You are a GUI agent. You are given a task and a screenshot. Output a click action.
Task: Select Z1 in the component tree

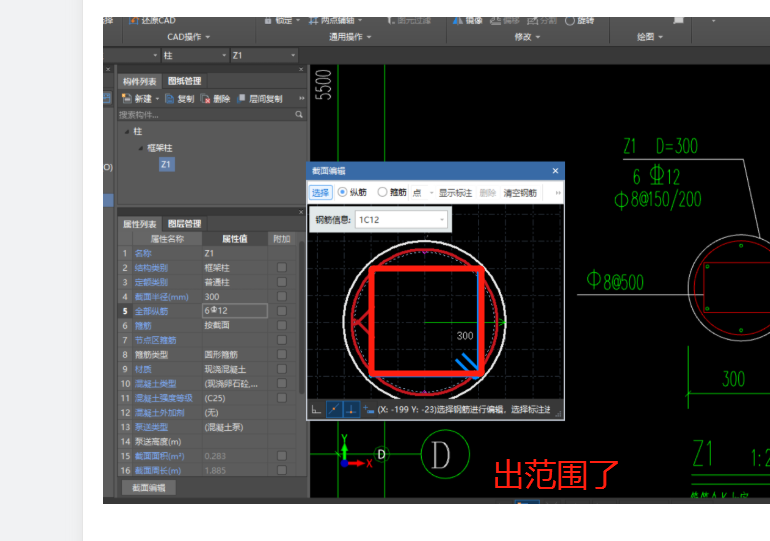point(166,164)
